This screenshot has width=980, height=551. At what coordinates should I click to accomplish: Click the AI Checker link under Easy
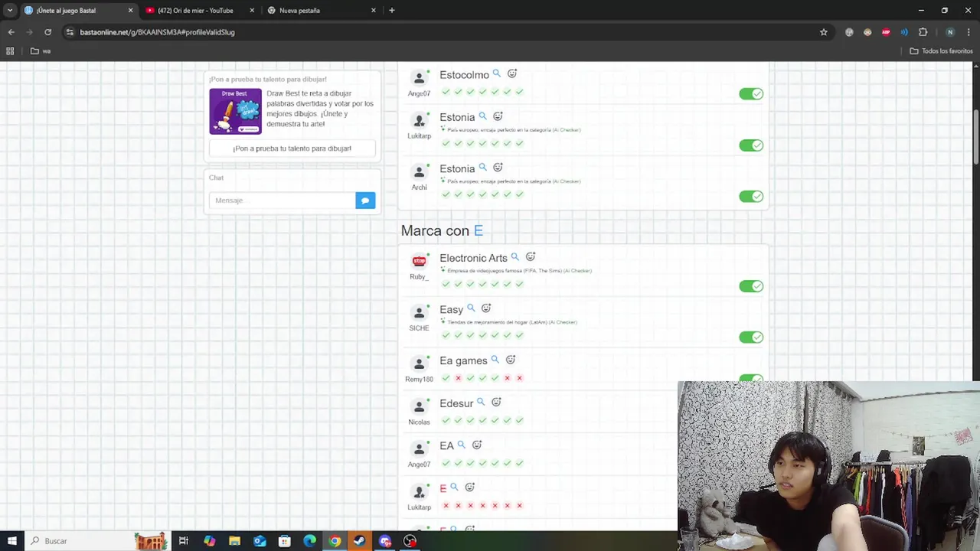(x=563, y=322)
